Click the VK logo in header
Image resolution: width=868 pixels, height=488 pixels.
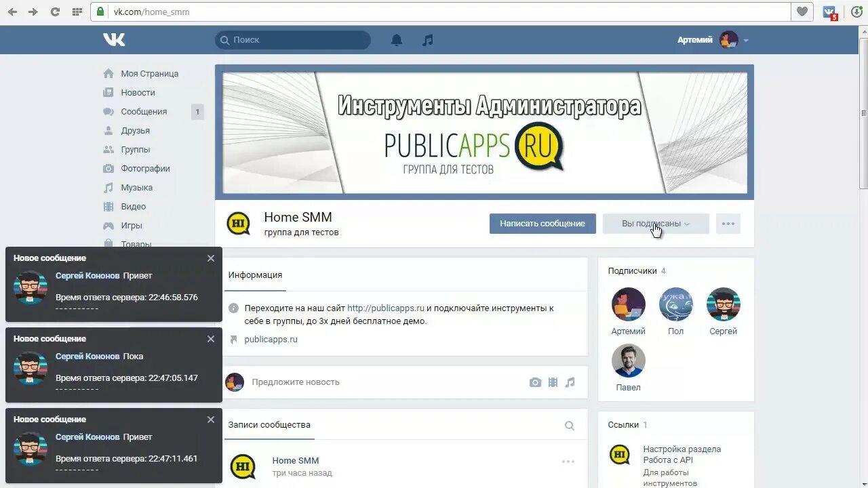point(114,40)
